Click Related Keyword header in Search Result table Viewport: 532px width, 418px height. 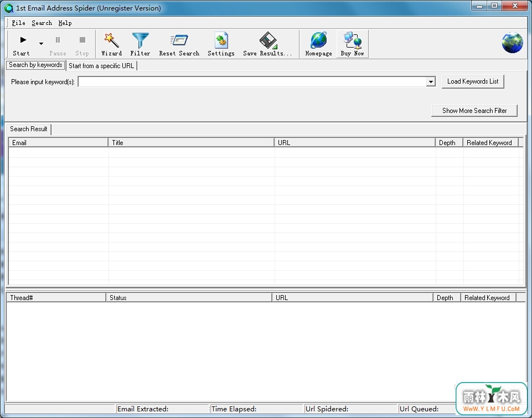coord(490,142)
